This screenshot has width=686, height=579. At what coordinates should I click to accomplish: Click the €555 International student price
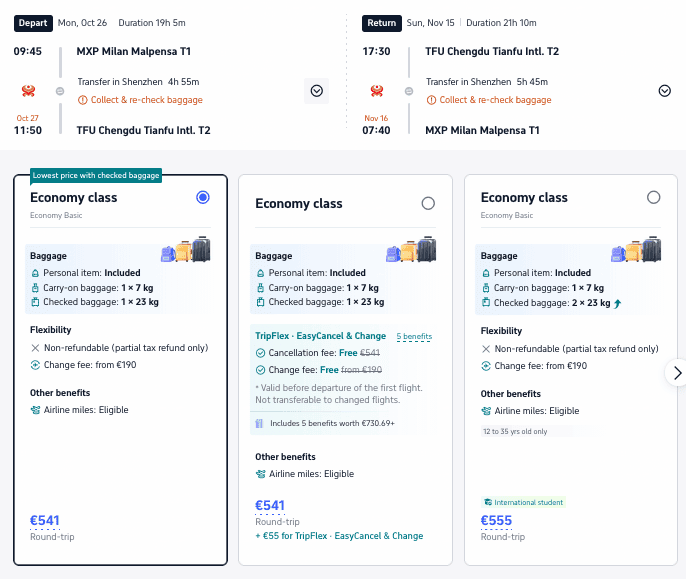click(496, 520)
